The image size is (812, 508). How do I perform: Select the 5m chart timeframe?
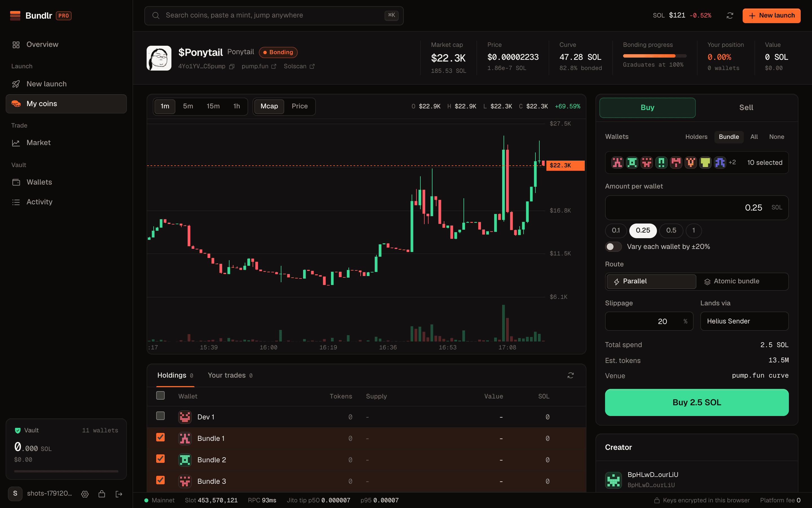click(188, 106)
